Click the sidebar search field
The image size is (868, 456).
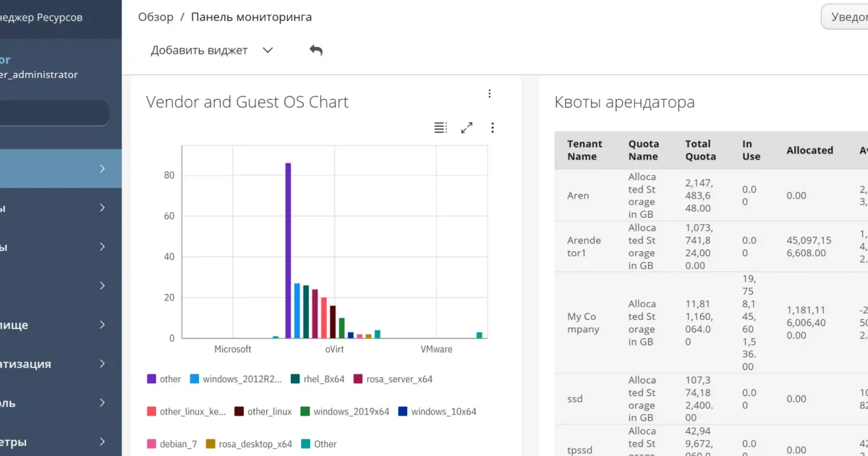coord(54,113)
